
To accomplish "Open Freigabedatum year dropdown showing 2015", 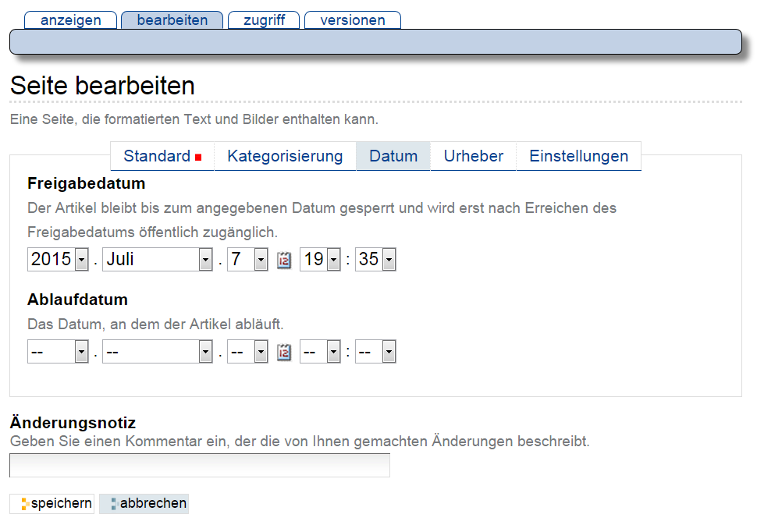I will click(58, 259).
